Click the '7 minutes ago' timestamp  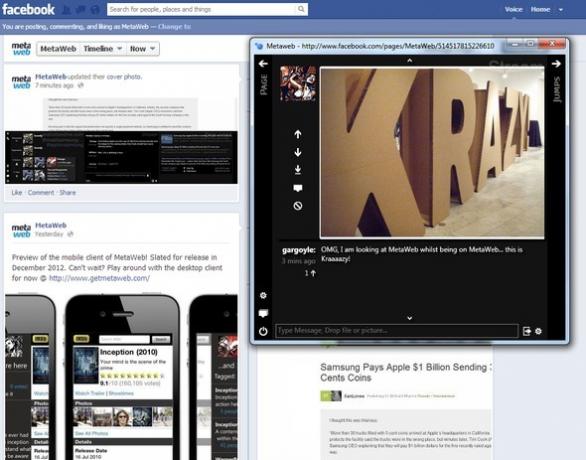pos(54,85)
